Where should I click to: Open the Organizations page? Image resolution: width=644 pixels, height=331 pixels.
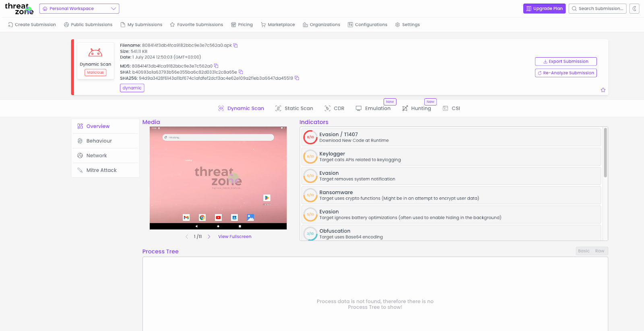[x=321, y=25]
